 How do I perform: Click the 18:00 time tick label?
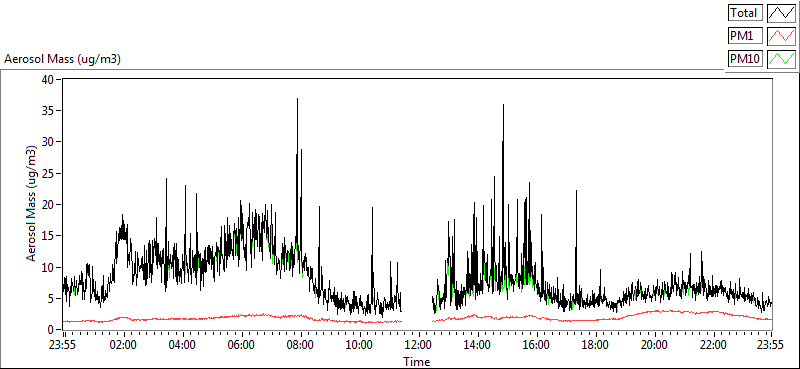pyautogui.click(x=596, y=344)
